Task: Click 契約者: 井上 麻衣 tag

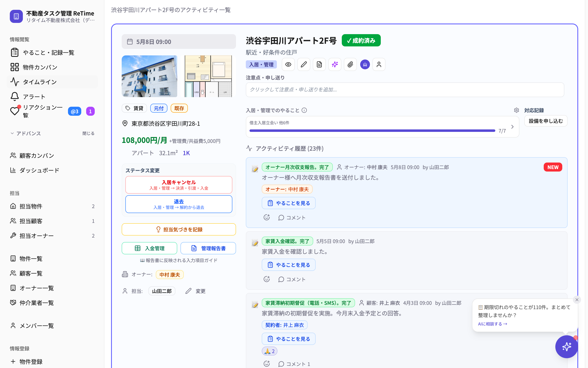Action: coord(285,325)
